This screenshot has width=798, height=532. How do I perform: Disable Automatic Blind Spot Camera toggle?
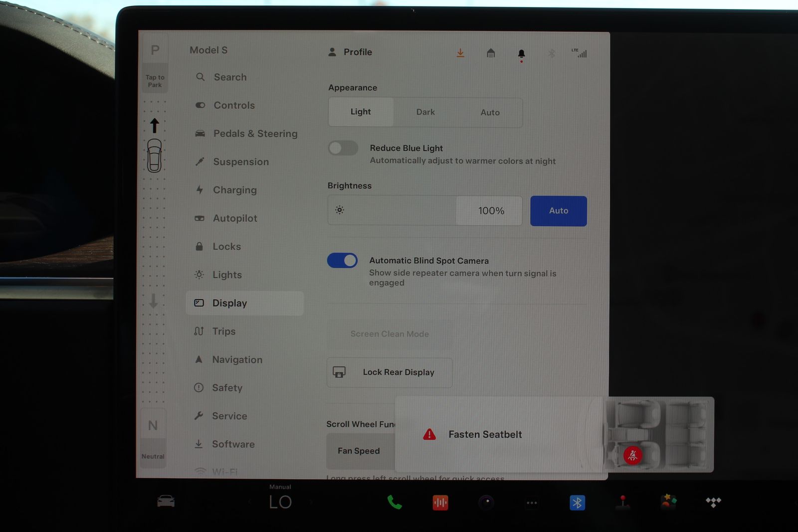click(342, 261)
